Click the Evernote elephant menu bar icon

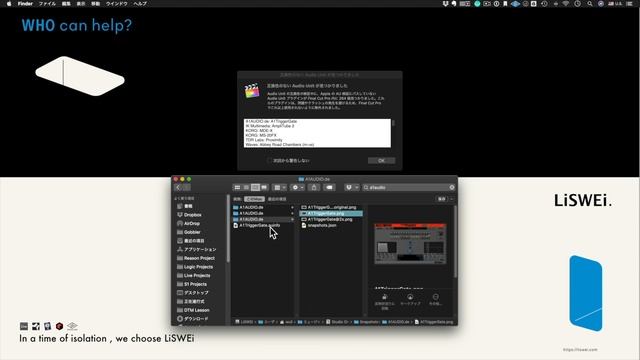[x=454, y=4]
